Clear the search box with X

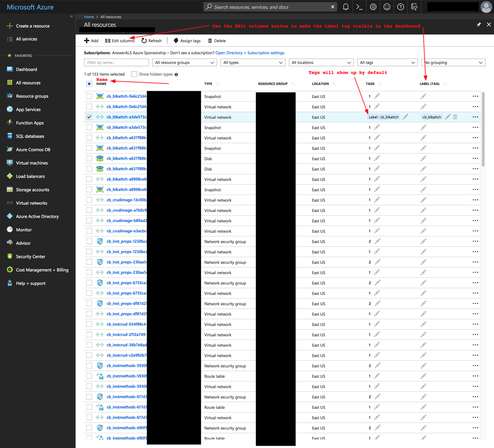[333, 7]
